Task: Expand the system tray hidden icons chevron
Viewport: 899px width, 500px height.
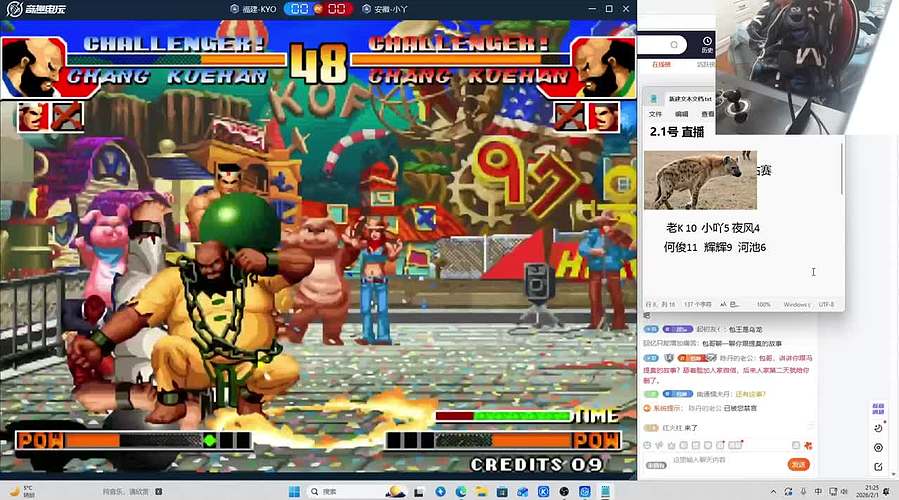Action: pos(775,491)
